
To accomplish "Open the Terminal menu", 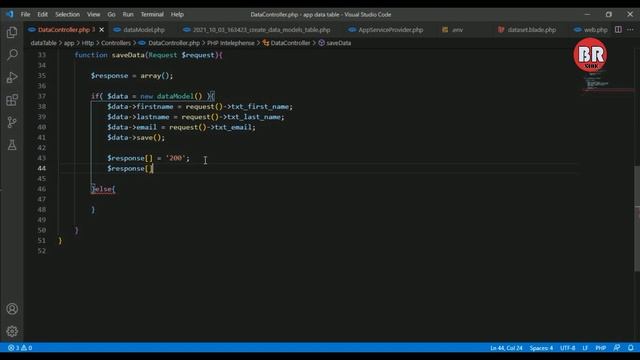I will 152,14.
